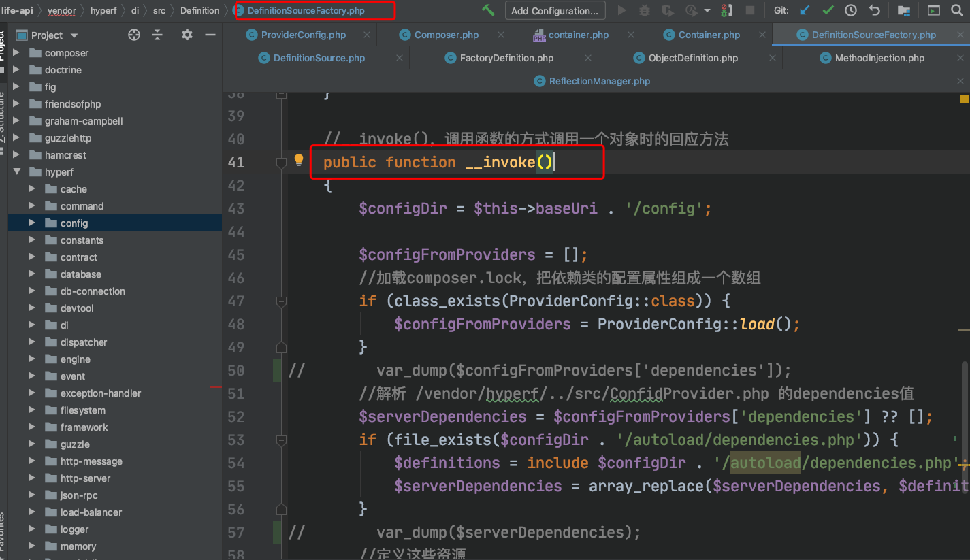Viewport: 970px width, 560px height.
Task: Click the Stop square icon in toolbar
Action: 750,10
